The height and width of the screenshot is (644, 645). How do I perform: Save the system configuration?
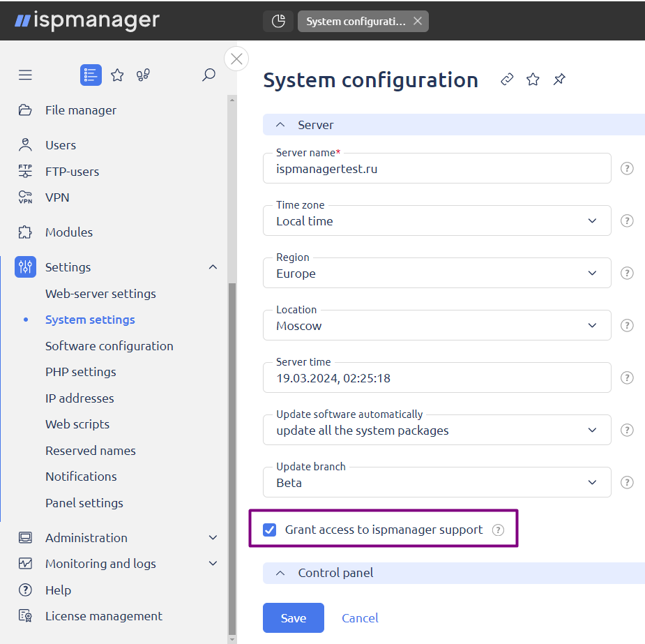tap(294, 617)
